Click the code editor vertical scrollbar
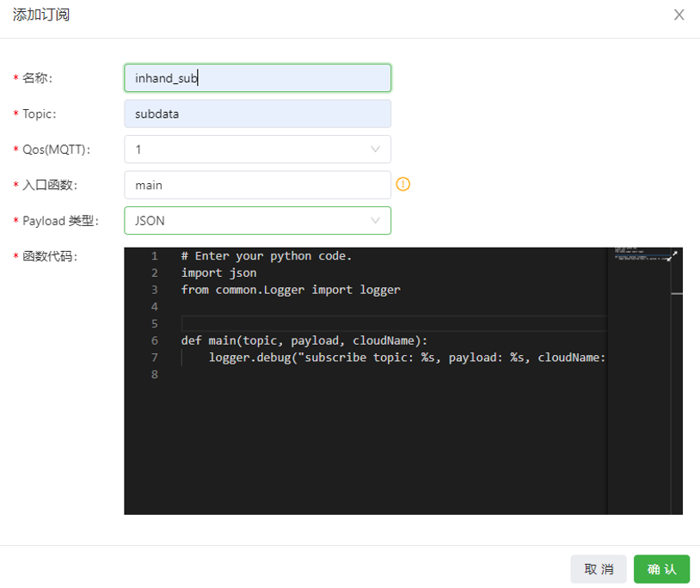 click(x=677, y=381)
